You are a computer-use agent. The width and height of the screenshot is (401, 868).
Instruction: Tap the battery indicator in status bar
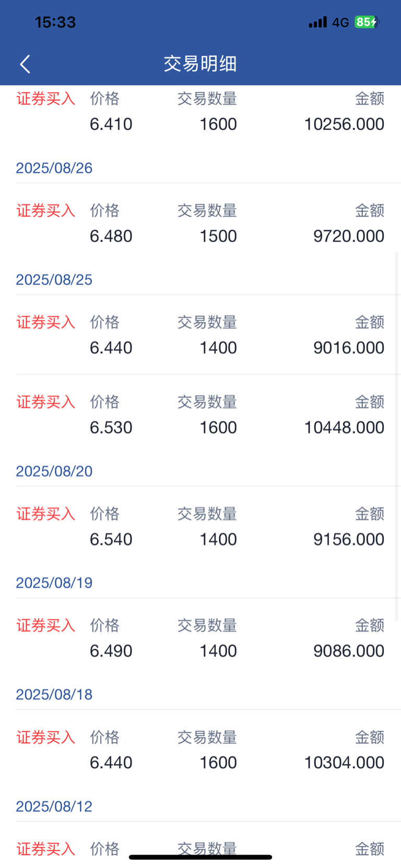tap(367, 22)
